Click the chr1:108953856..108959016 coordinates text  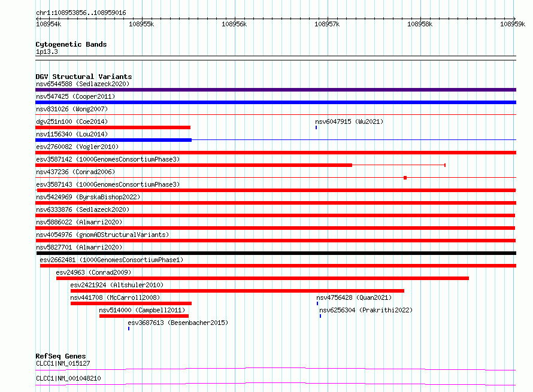81,13
